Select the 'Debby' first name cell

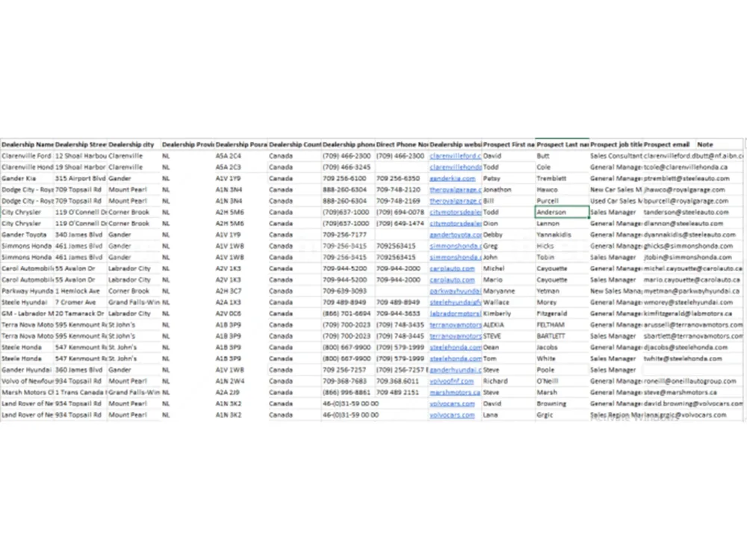(x=508, y=234)
